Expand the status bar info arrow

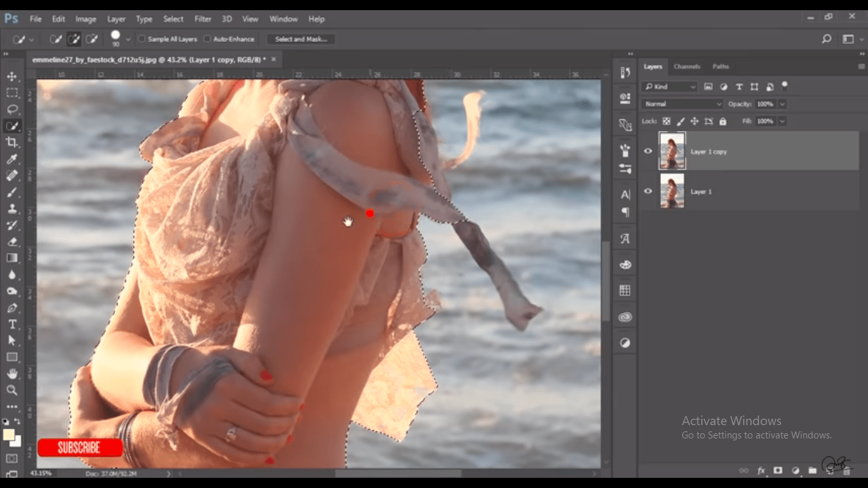168,473
